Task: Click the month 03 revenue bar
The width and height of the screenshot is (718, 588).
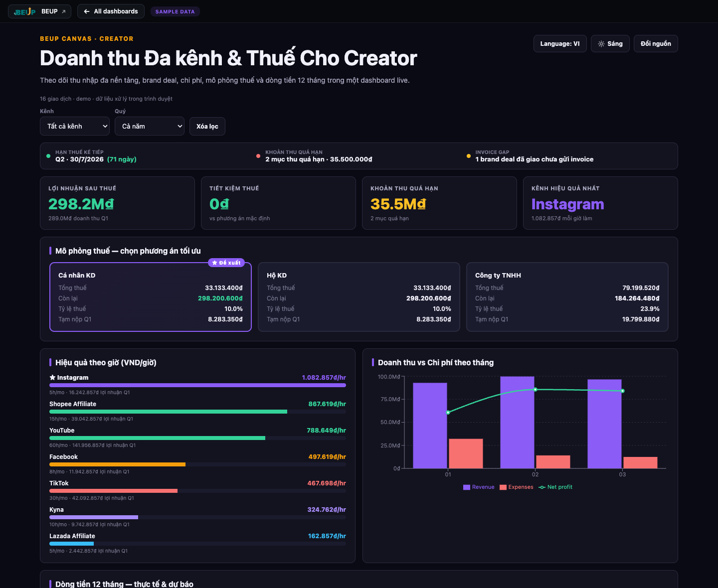Action: coord(604,424)
